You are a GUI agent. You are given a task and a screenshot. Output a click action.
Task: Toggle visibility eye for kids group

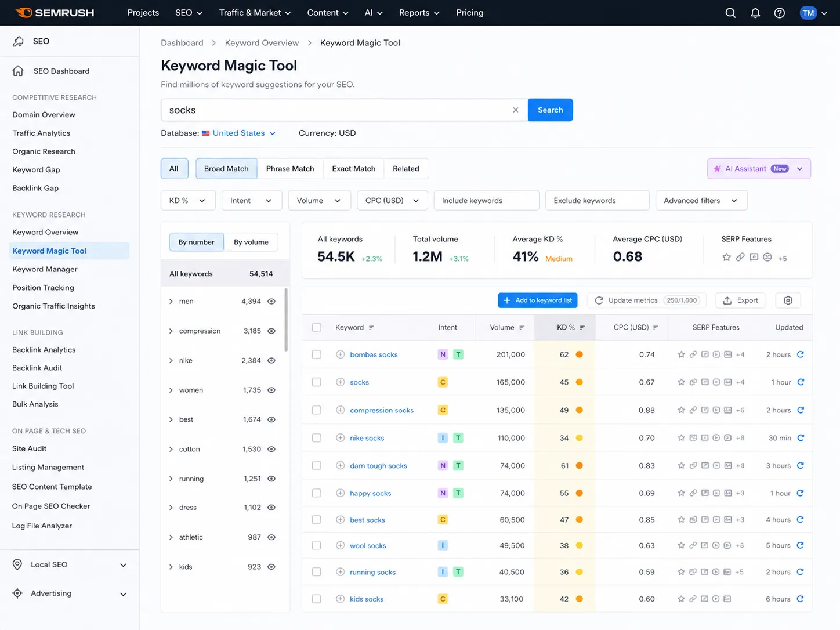(x=271, y=567)
